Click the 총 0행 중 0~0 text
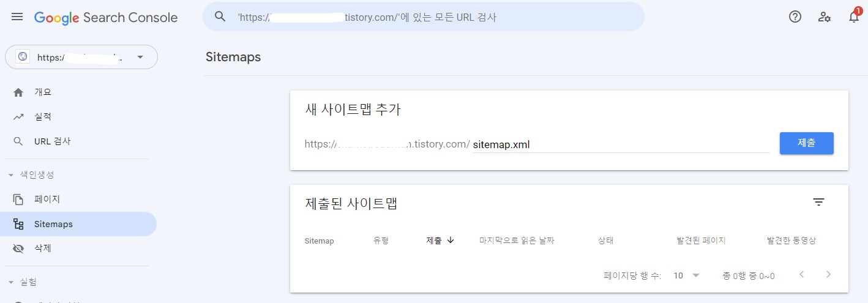This screenshot has width=868, height=303. pyautogui.click(x=748, y=276)
